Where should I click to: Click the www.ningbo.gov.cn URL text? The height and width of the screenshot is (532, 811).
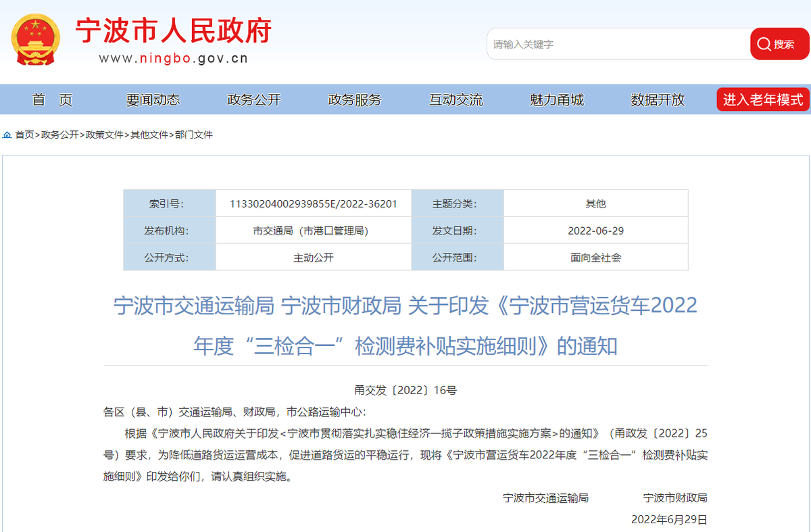coord(174,58)
